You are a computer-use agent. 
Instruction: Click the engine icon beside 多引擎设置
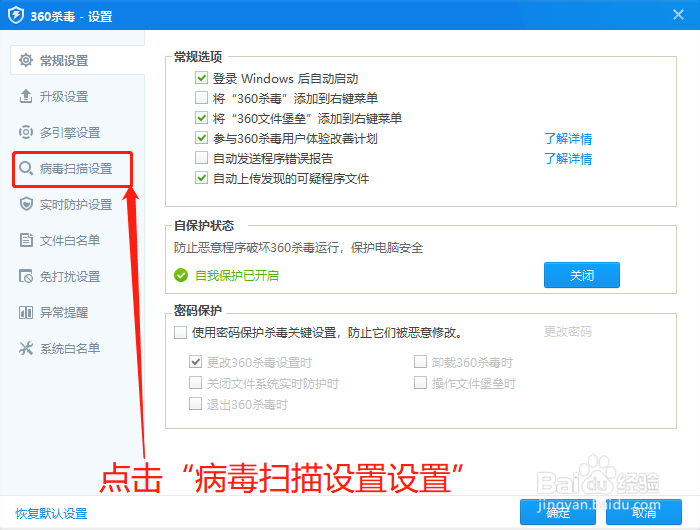click(26, 132)
